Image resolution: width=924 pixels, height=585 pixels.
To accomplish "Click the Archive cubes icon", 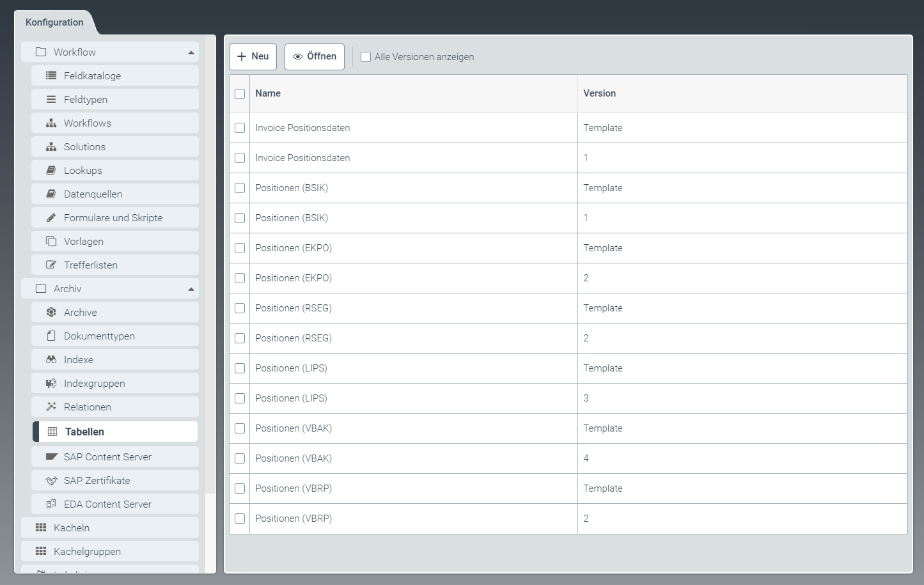I will [x=51, y=312].
